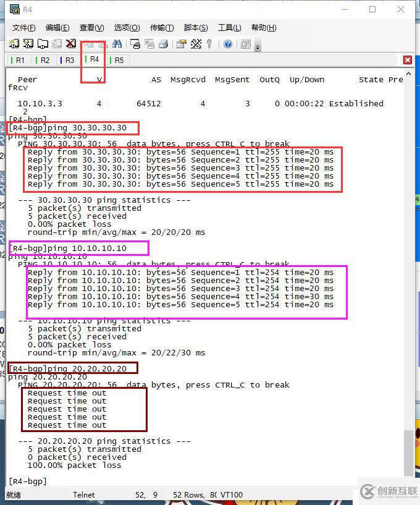Close the active tab with the red X
This screenshot has height=505, width=420.
pyautogui.click(x=408, y=60)
